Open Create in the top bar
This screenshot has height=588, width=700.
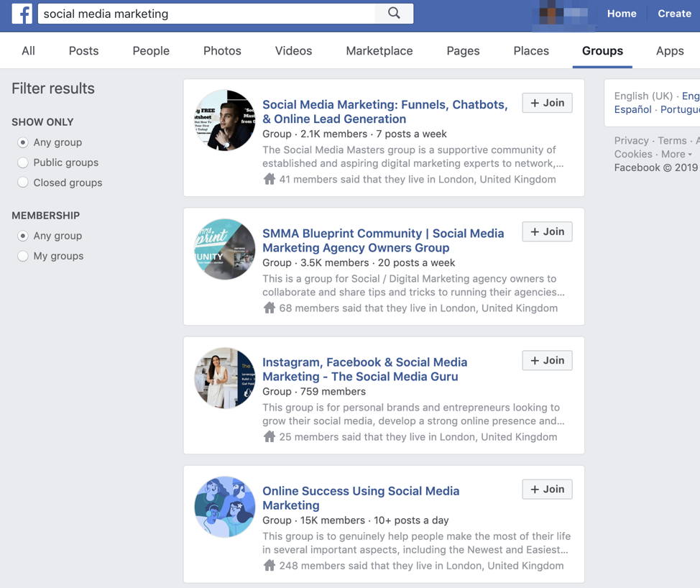click(674, 14)
